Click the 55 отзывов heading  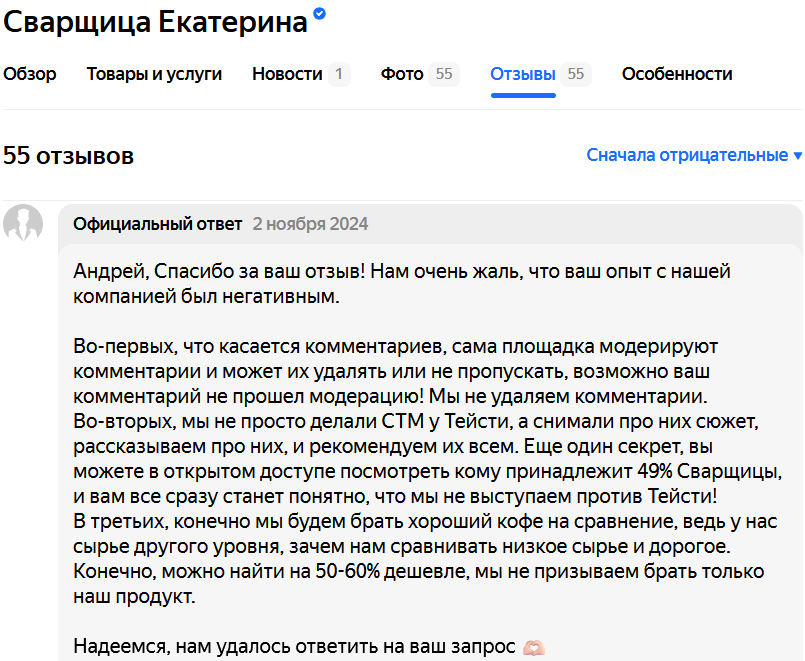coord(68,155)
